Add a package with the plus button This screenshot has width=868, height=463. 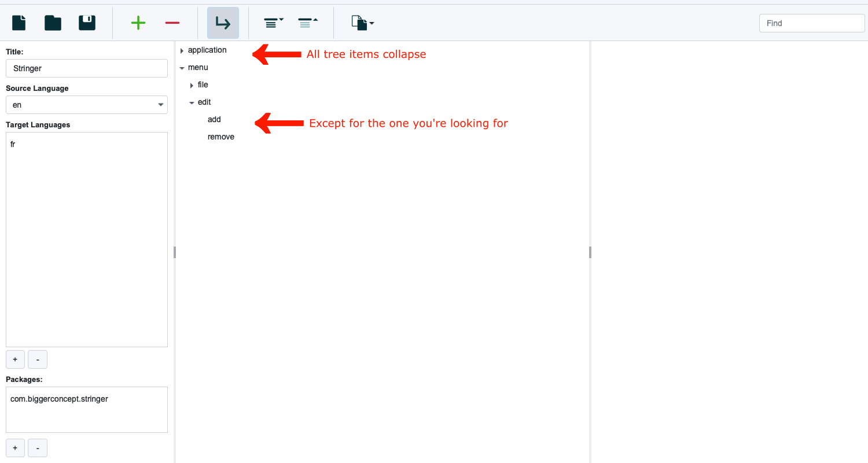coord(15,448)
